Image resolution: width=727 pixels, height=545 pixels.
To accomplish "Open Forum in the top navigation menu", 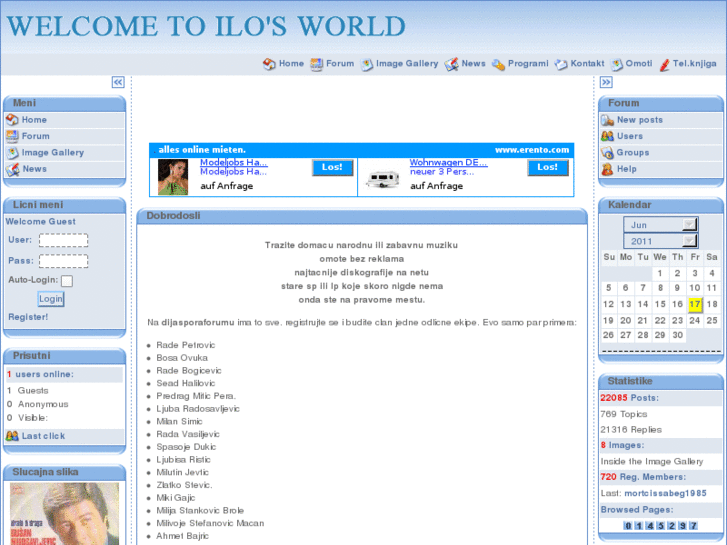I will point(340,64).
